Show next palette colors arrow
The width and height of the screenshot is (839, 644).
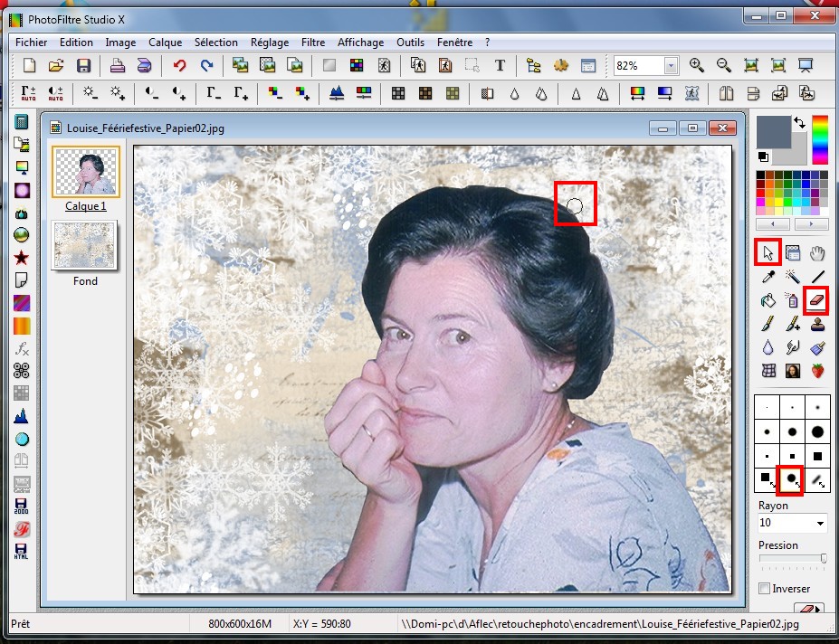coord(811,223)
